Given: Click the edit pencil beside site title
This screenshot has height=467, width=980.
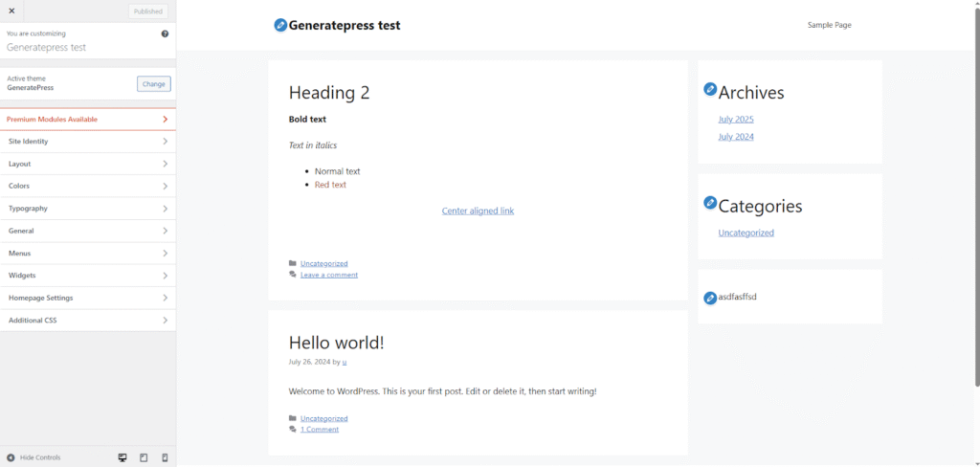Looking at the screenshot, I should point(279,25).
